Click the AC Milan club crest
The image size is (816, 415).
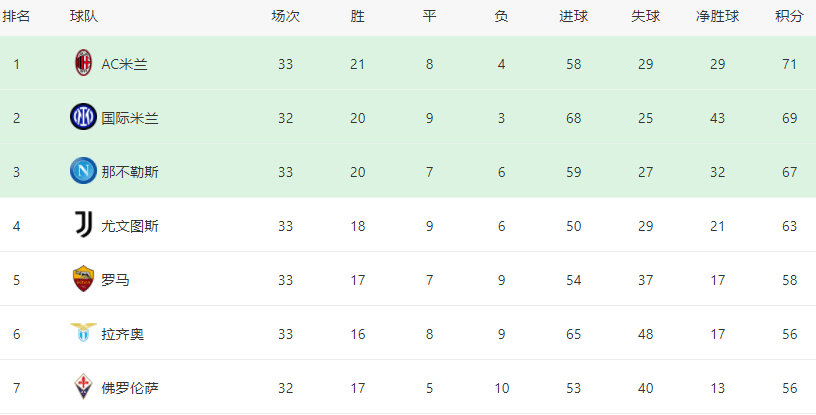coord(83,62)
